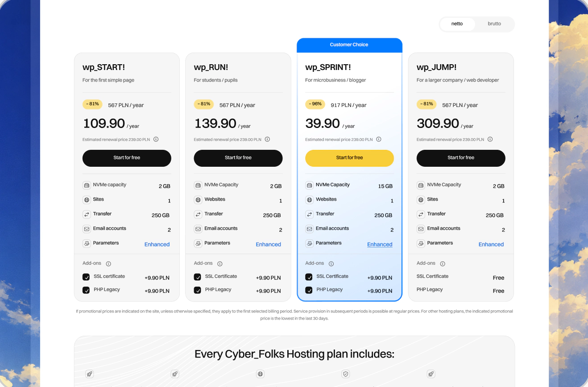Viewport: 588px width, 387px height.
Task: Click Add-ons info icon in wp_START!
Action: 108,263
